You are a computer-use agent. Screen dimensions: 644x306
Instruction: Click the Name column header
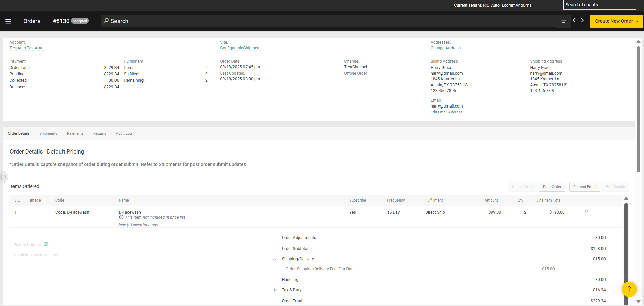coord(124,200)
